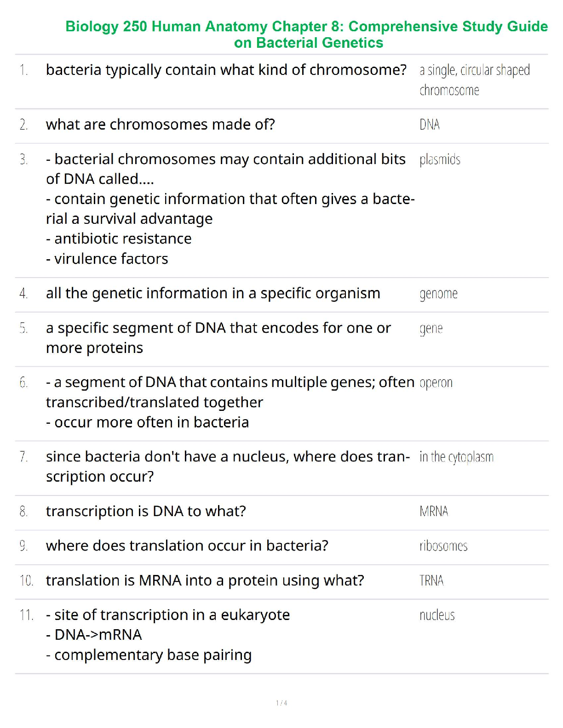Click the 'occur more often in bacteria' line
563x728 pixels.
pos(147,422)
